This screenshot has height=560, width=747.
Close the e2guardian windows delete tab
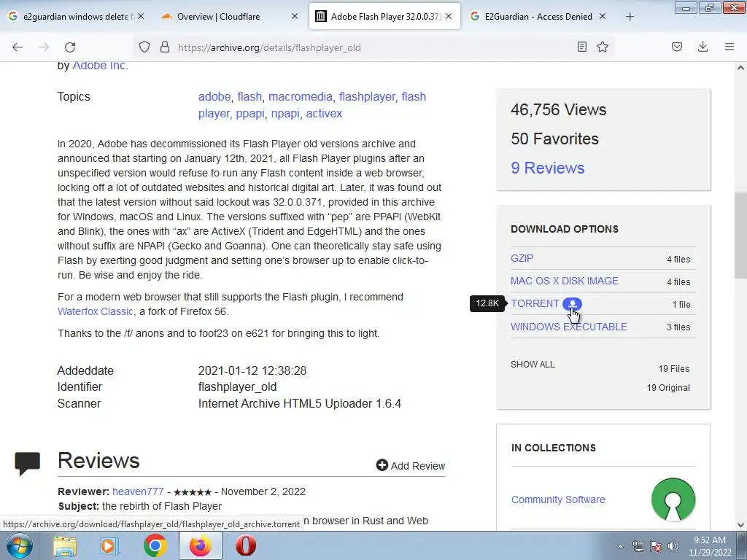tap(141, 16)
